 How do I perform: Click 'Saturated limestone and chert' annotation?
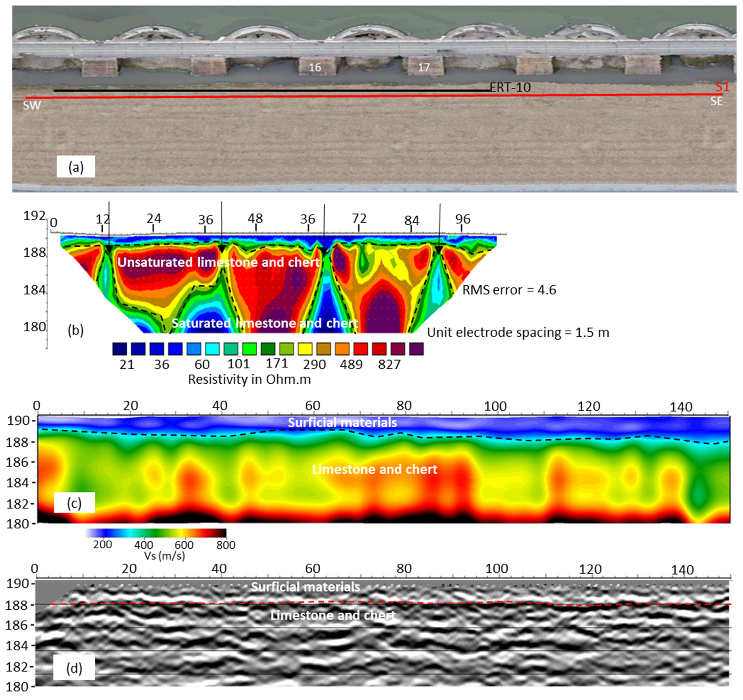pyautogui.click(x=265, y=323)
